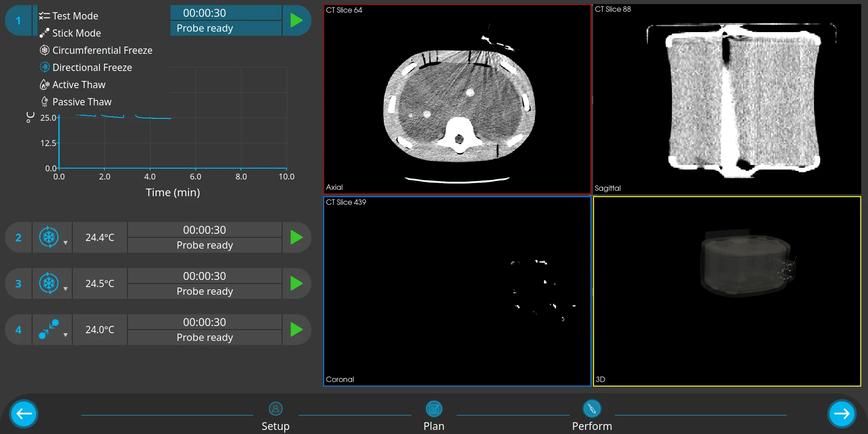Start probe 1 with play button

pos(296,20)
